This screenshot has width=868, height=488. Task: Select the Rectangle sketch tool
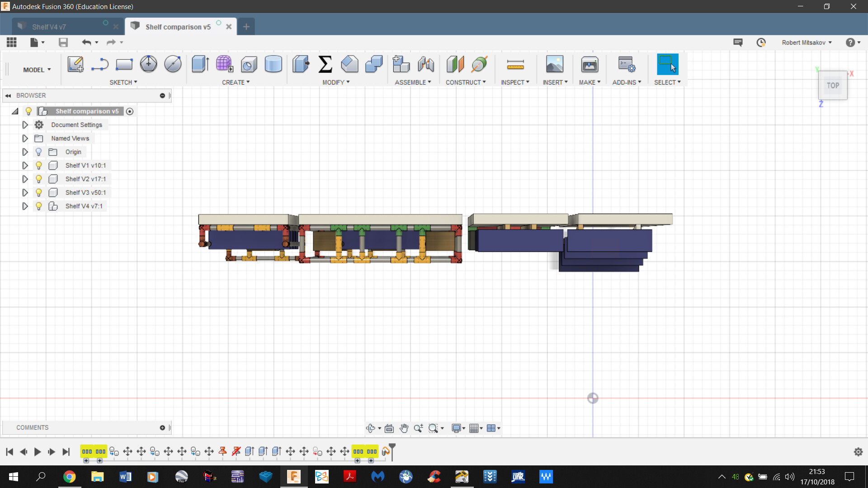coord(124,64)
